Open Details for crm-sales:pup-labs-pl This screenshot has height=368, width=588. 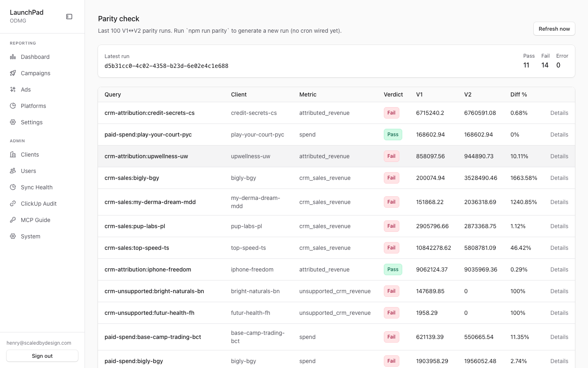pyautogui.click(x=559, y=226)
